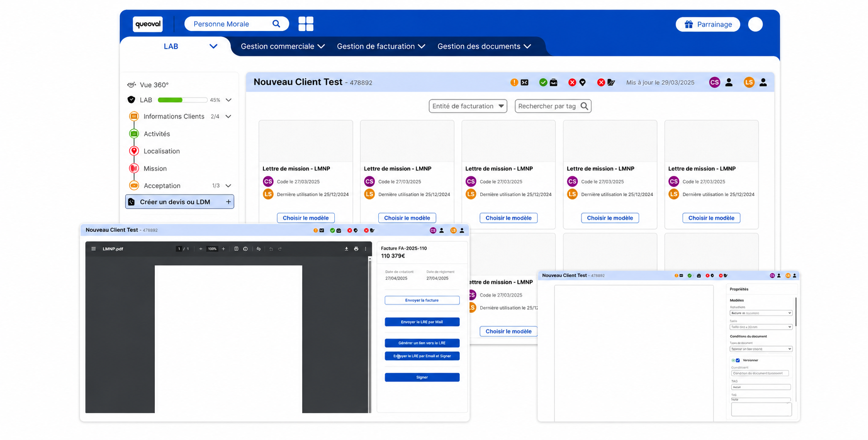Image resolution: width=868 pixels, height=440 pixels.
Task: Click the Rechercher par tag field
Action: pyautogui.click(x=553, y=106)
